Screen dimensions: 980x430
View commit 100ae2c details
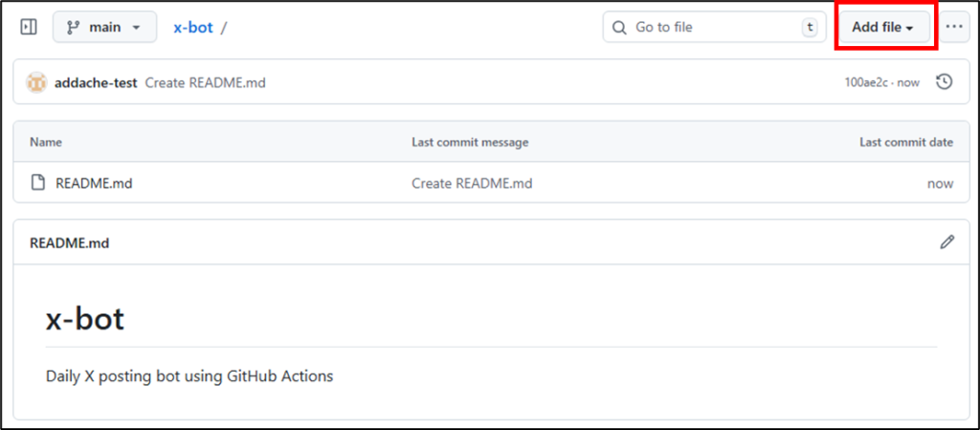tap(867, 82)
